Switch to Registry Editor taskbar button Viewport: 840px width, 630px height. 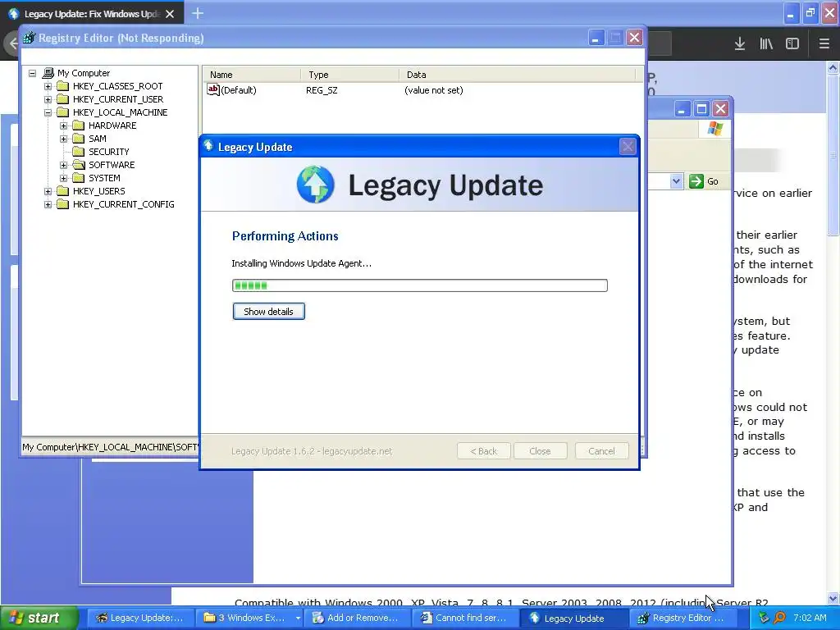pyautogui.click(x=682, y=618)
